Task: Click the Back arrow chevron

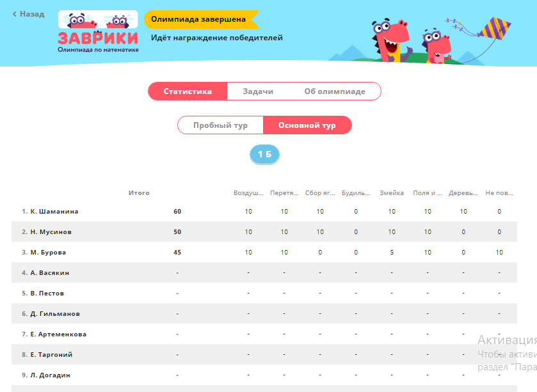Action: (15, 14)
